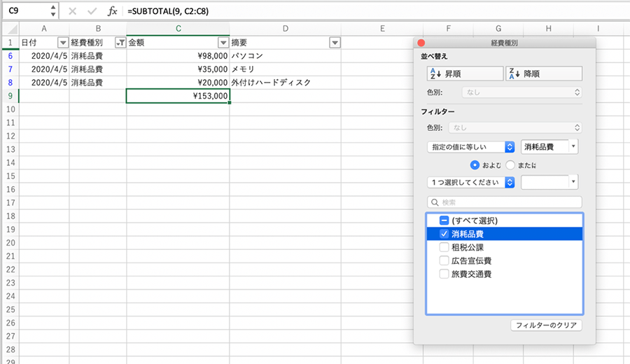Sort descending with 降順 button
630x364 pixels.
544,74
